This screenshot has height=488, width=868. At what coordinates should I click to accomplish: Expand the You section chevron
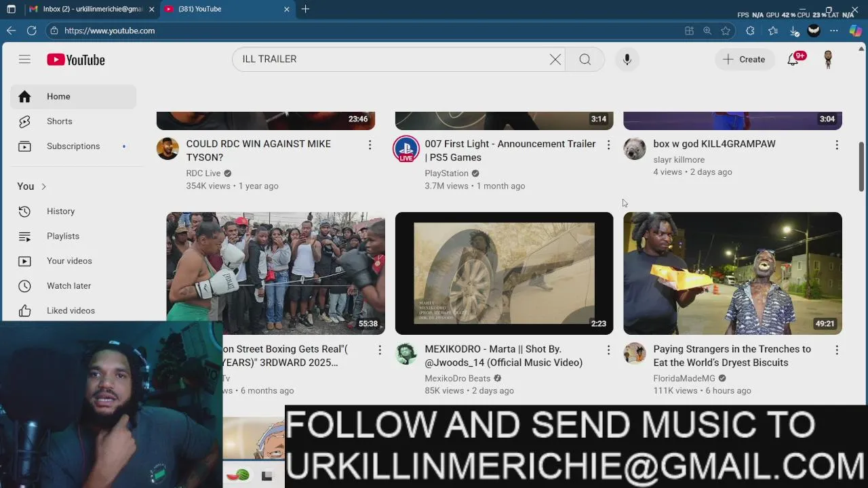pyautogui.click(x=43, y=186)
